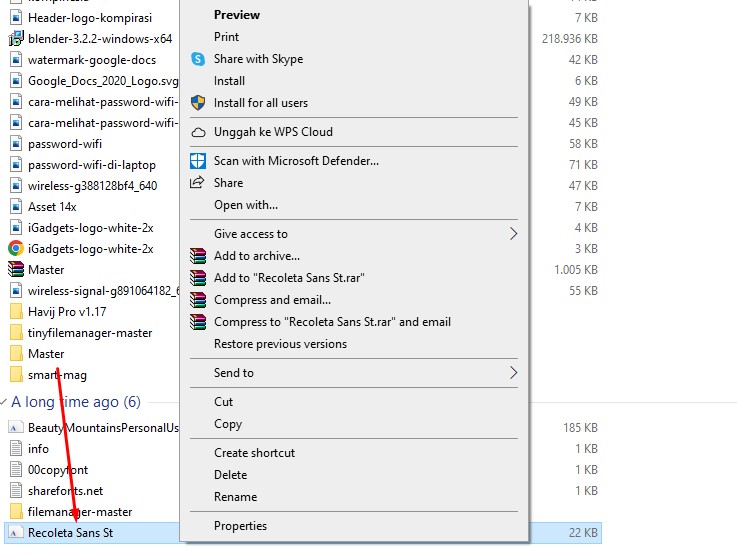Click the 71 KB size value
The width and height of the screenshot is (737, 554).
pyautogui.click(x=583, y=165)
